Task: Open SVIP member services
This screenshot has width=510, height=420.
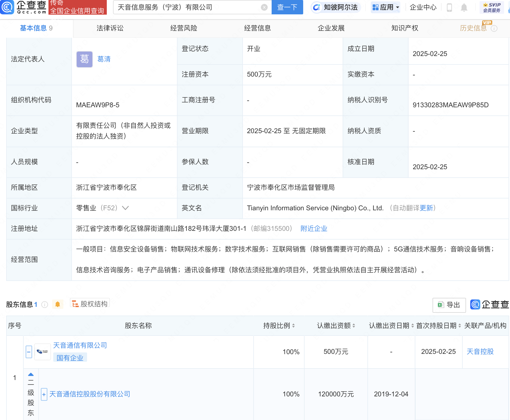Action: [492, 8]
